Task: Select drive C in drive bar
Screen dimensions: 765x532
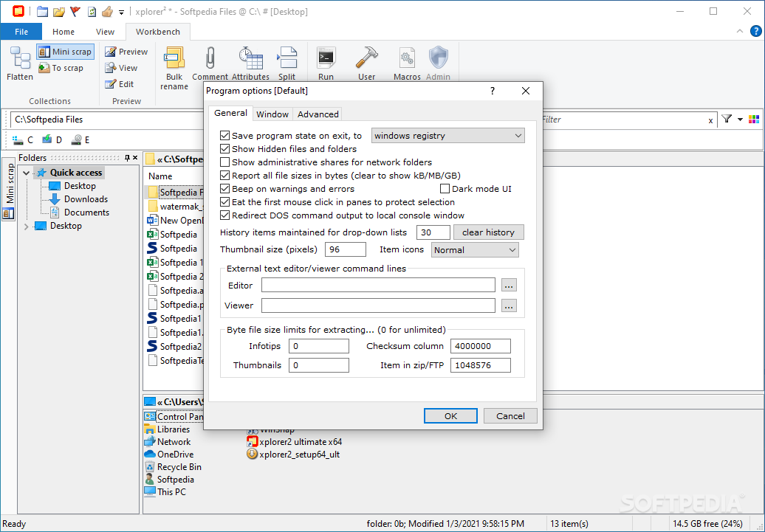Action: click(x=22, y=140)
